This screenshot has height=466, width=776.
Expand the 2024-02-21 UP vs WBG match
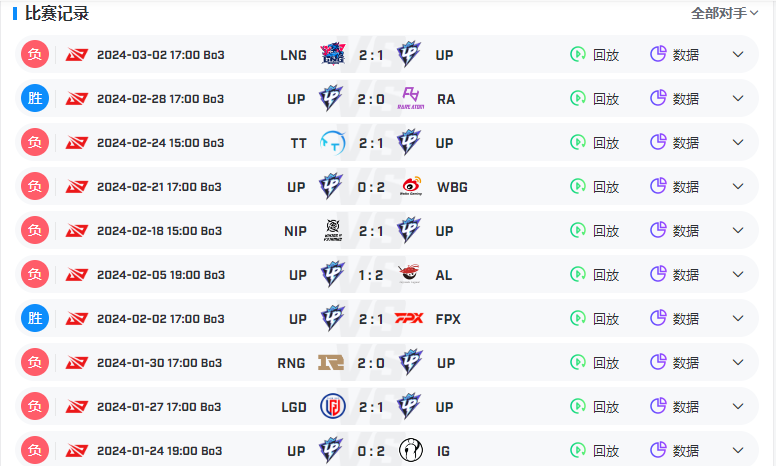click(738, 186)
